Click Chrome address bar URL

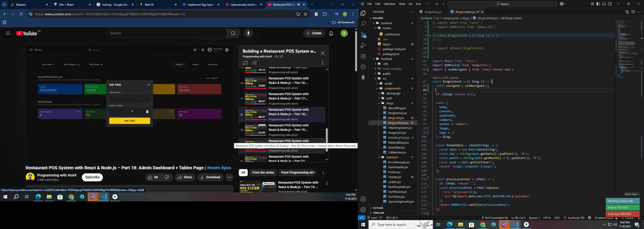(x=110, y=14)
